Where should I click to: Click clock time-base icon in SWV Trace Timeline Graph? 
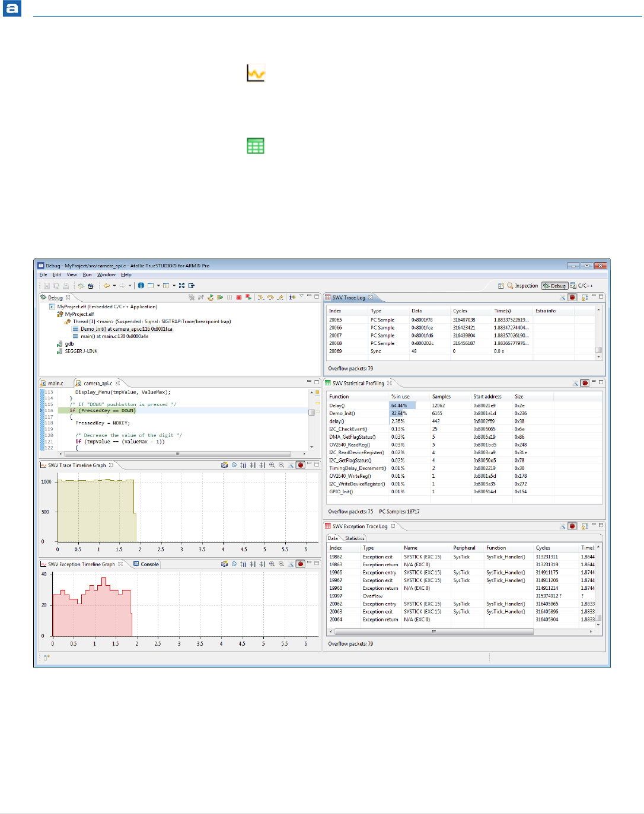coord(234,465)
